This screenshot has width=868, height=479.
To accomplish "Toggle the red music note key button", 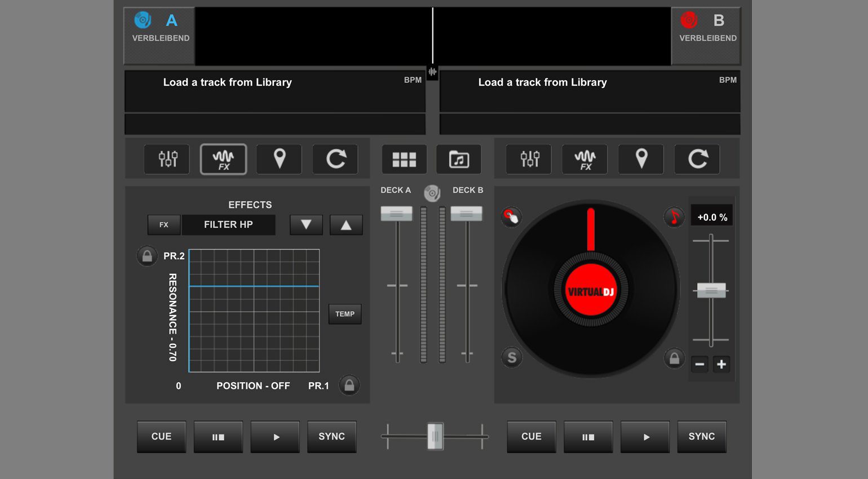I will tap(674, 216).
